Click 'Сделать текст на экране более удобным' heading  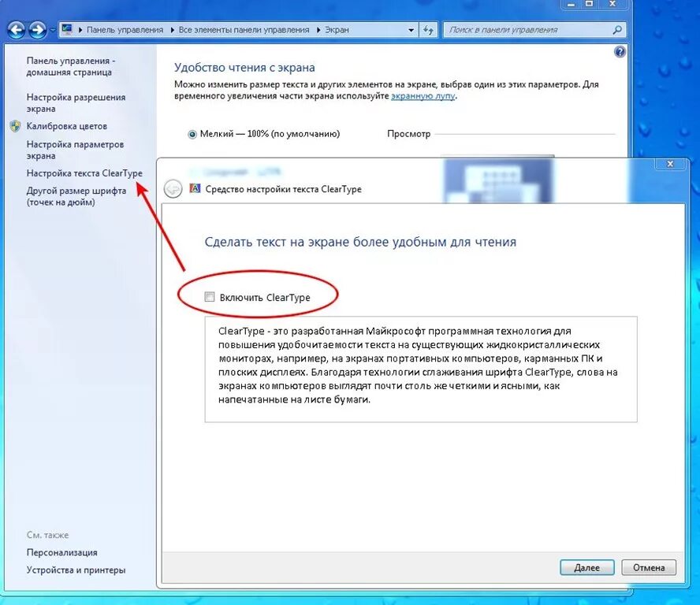click(360, 242)
